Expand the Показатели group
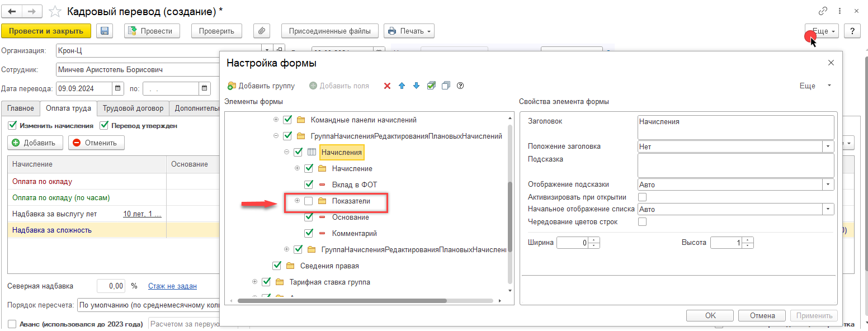Screen dimensions: 868x331 pyautogui.click(x=297, y=201)
